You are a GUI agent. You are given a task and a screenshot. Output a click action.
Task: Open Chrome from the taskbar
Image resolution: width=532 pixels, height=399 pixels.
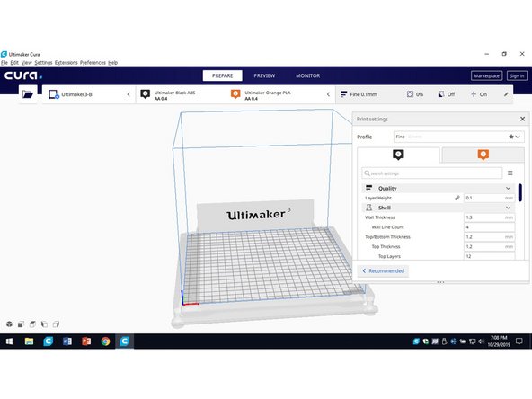click(105, 341)
